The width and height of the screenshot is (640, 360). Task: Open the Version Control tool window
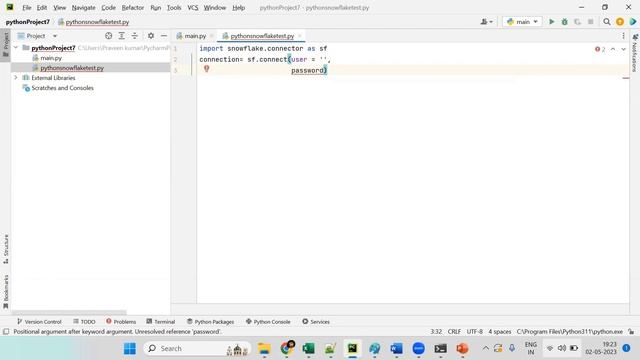(x=39, y=322)
